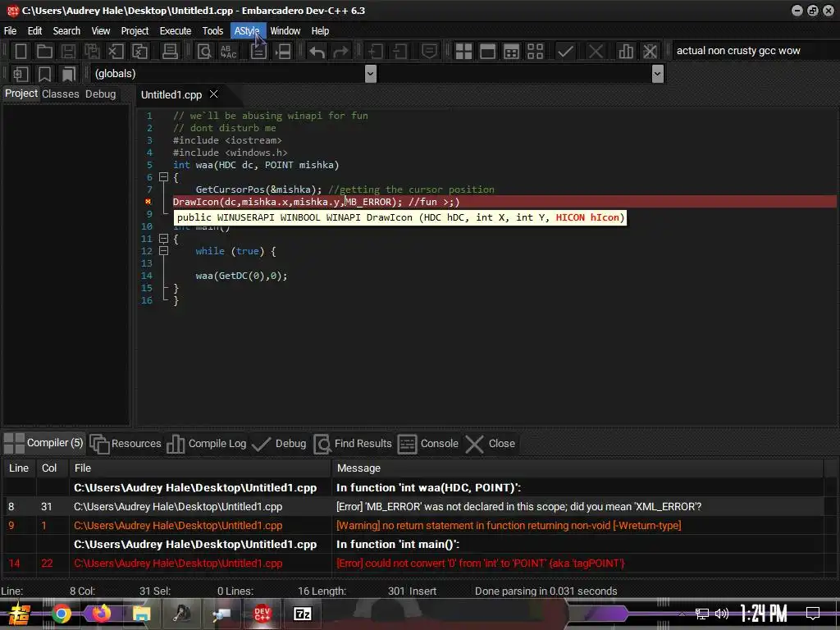This screenshot has height=630, width=840.
Task: Open the Compile Log tab
Action: click(206, 444)
